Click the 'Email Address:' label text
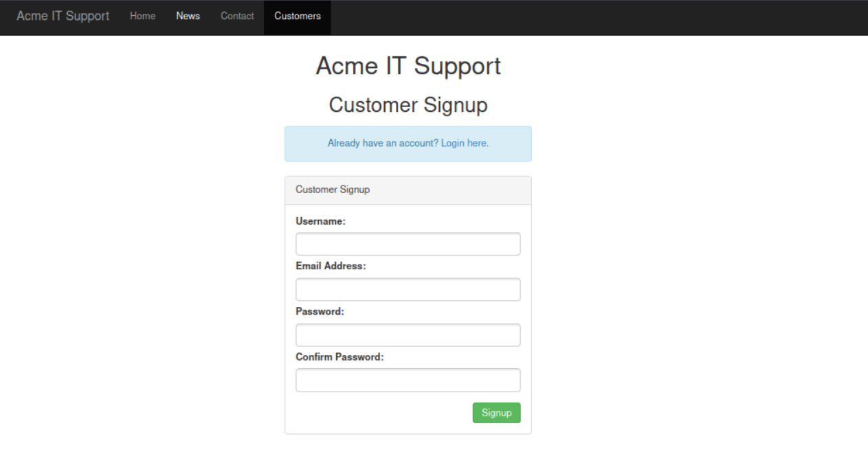 pyautogui.click(x=331, y=266)
